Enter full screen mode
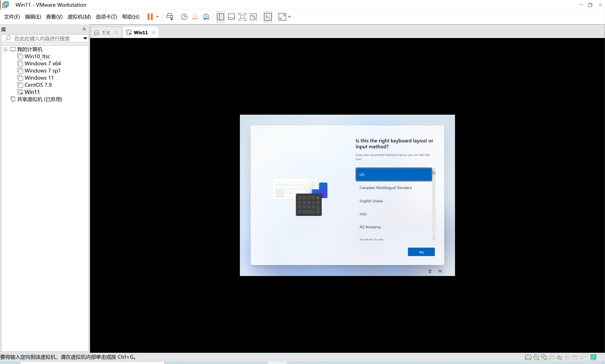The height and width of the screenshot is (364, 605). [242, 17]
